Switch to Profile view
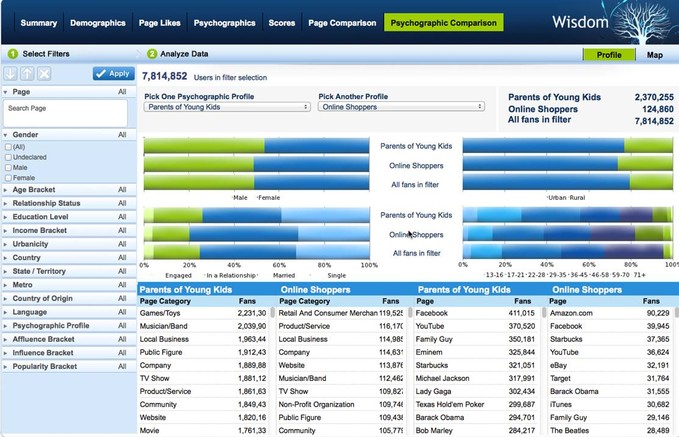The image size is (679, 437). coord(609,55)
